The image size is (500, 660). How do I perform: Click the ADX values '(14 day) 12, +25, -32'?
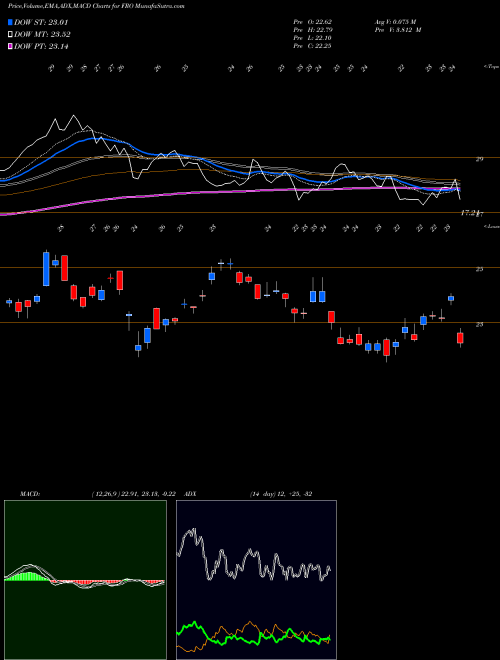tap(280, 494)
